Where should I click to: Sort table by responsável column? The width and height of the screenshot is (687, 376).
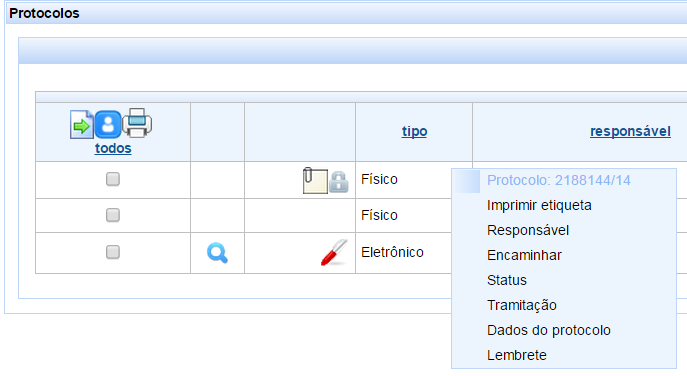[630, 131]
